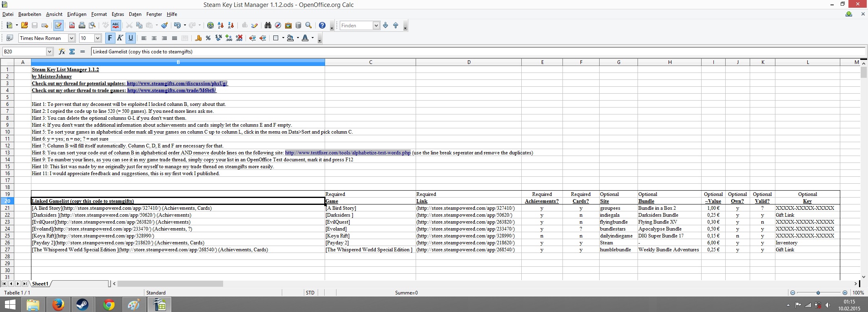Decrease the cell indent
Image resolution: width=868 pixels, height=312 pixels.
[x=252, y=38]
